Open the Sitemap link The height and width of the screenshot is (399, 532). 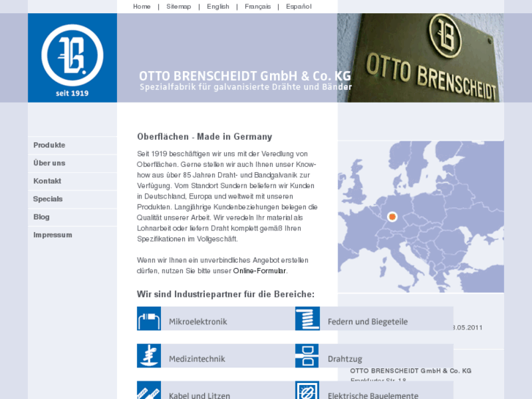point(179,7)
